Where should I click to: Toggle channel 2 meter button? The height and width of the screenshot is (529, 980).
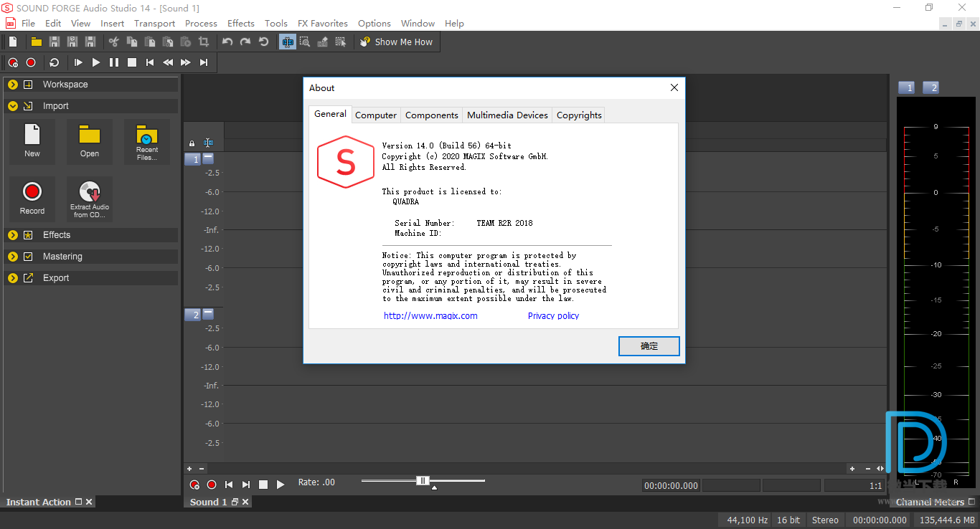point(930,87)
